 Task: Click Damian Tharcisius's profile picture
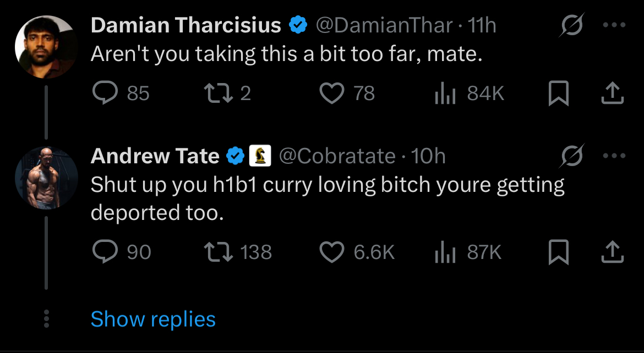[x=45, y=47]
